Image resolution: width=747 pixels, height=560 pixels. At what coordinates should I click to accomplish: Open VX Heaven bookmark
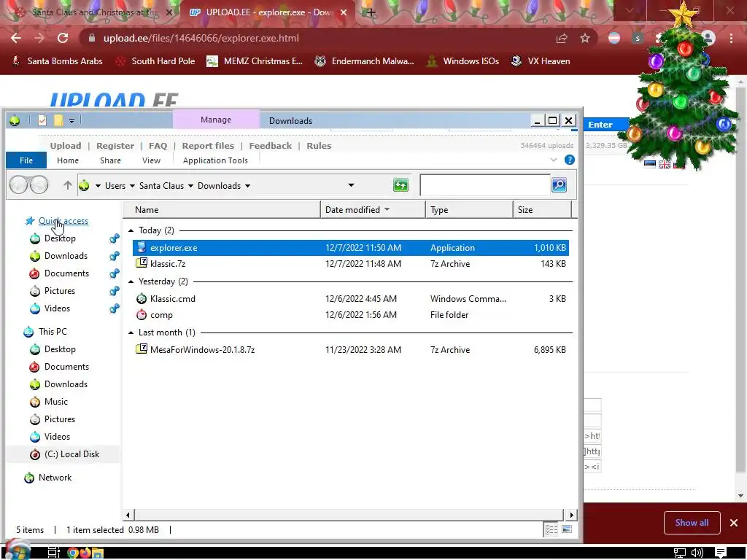click(x=541, y=61)
